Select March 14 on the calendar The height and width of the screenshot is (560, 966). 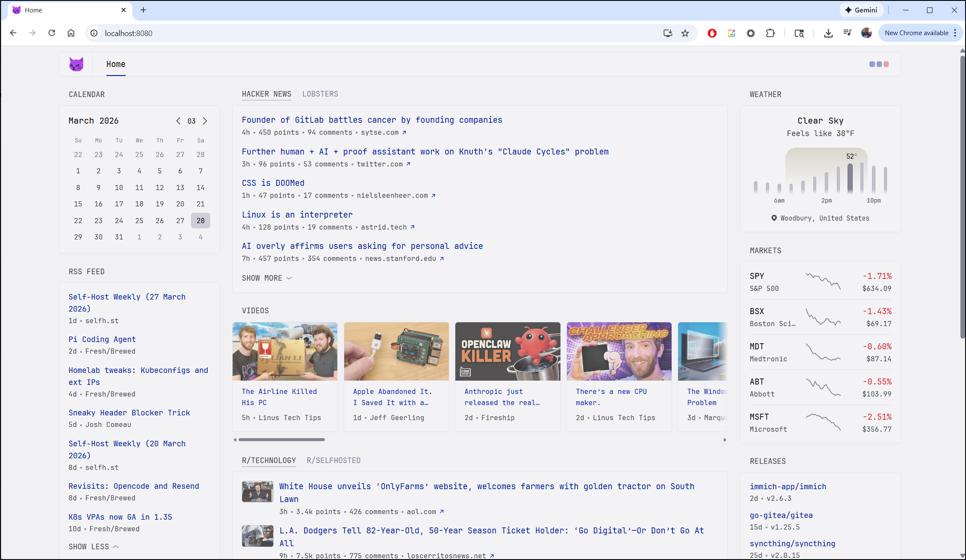click(x=200, y=188)
